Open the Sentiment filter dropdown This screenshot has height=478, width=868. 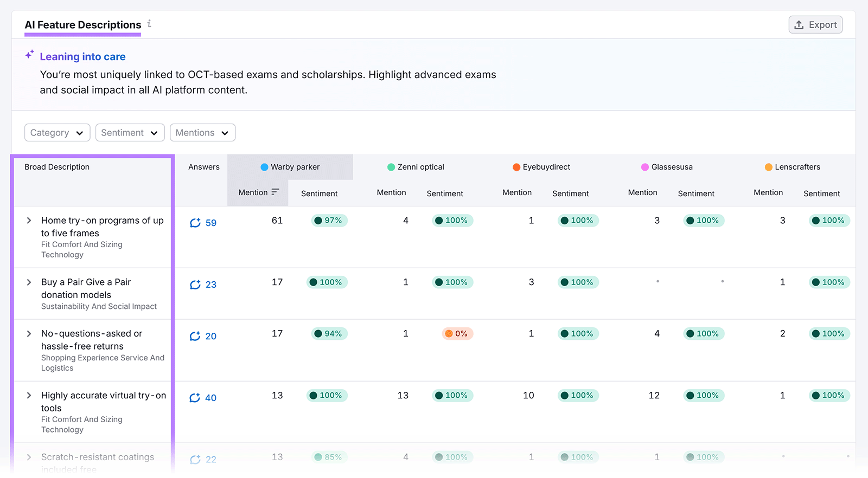pyautogui.click(x=130, y=133)
